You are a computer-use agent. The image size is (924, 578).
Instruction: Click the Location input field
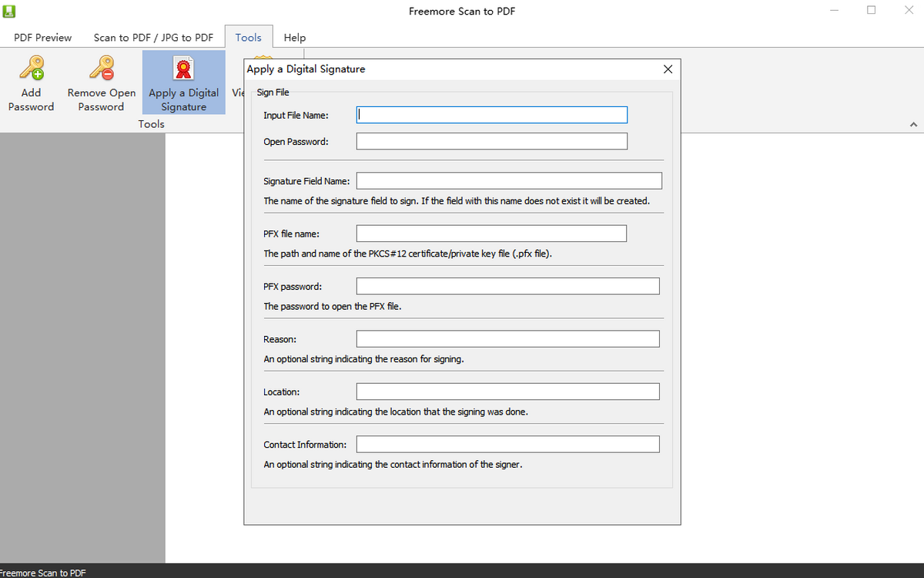click(508, 391)
